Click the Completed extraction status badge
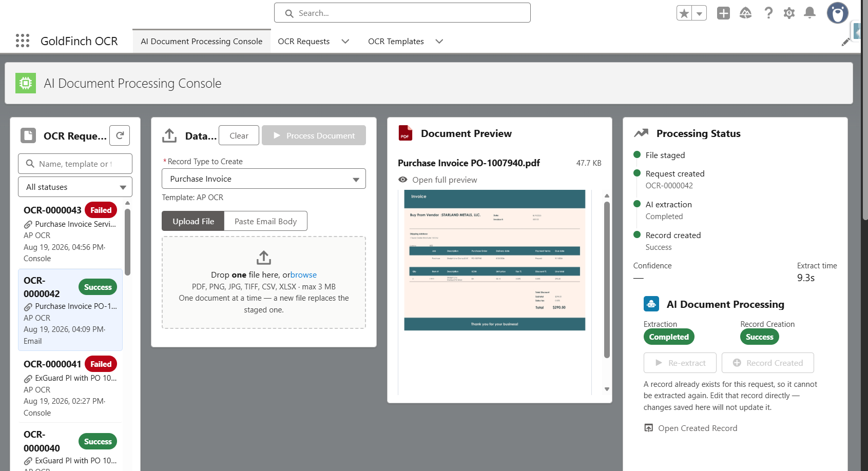Screen dimensions: 868x471 coord(669,337)
